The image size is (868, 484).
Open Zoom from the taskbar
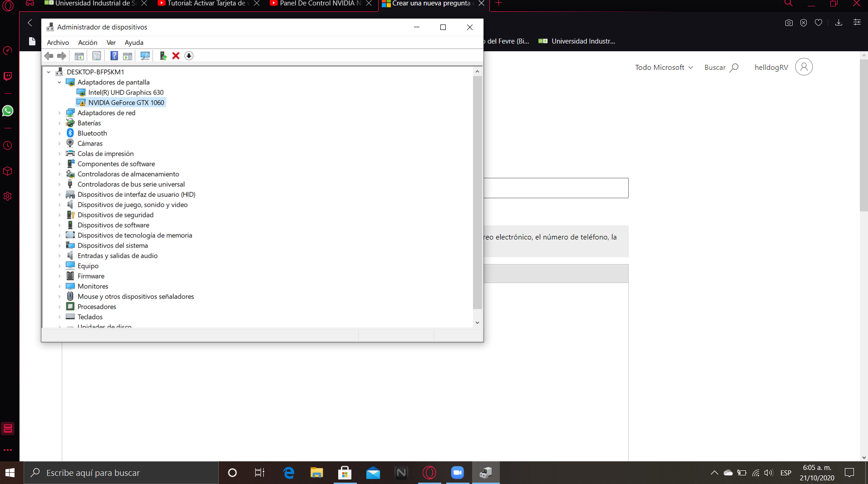pos(458,473)
